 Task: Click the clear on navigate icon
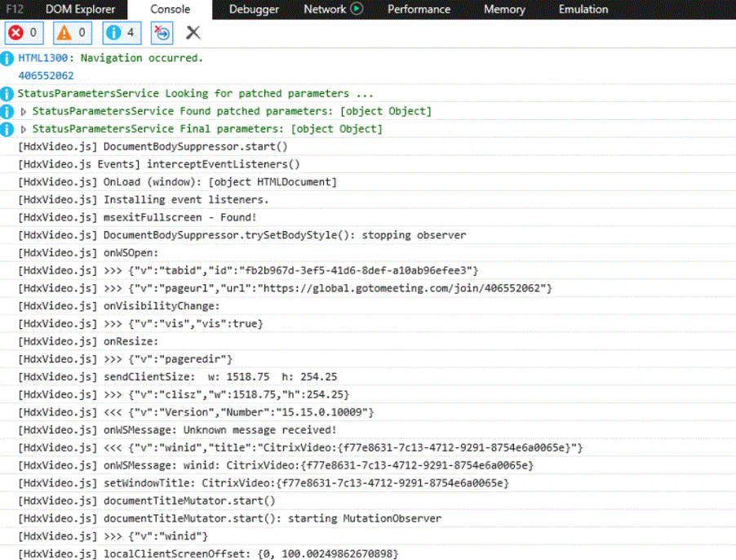[x=162, y=33]
